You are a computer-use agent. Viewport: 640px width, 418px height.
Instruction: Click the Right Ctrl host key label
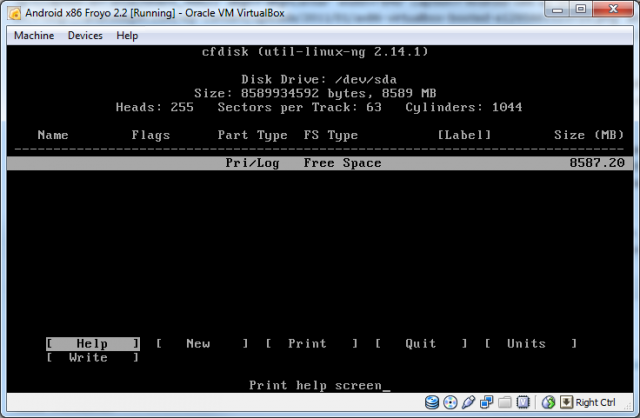595,402
